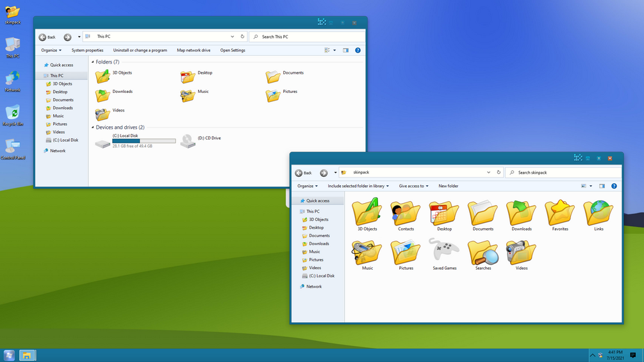Select Quick access in This PC sidebar
The width and height of the screenshot is (644, 362).
[x=62, y=65]
